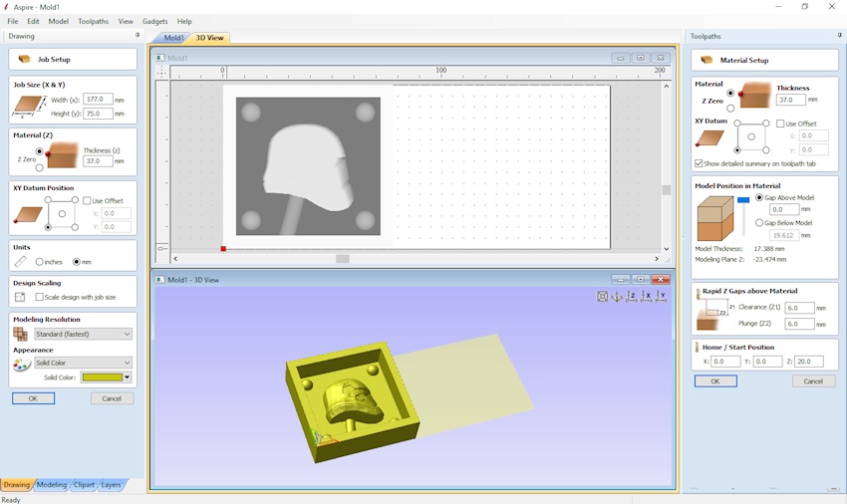
Task: Click Plunge (Z2) field
Action: [799, 324]
